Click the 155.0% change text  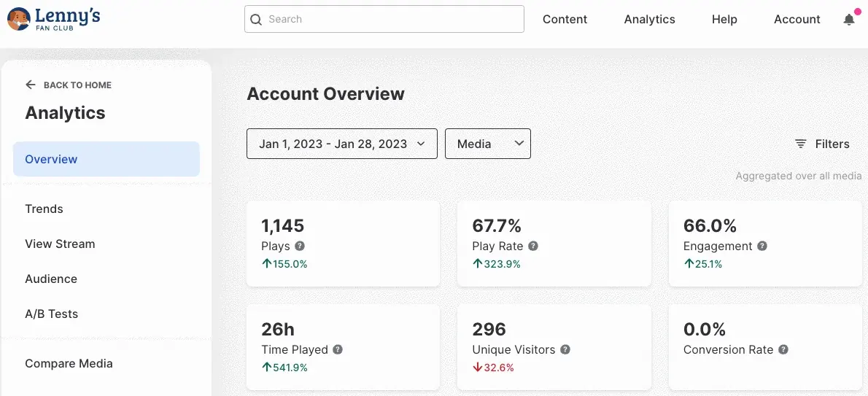[290, 264]
